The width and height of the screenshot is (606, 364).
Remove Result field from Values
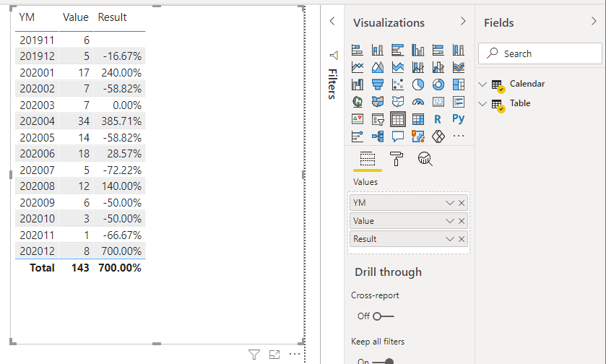pyautogui.click(x=462, y=239)
